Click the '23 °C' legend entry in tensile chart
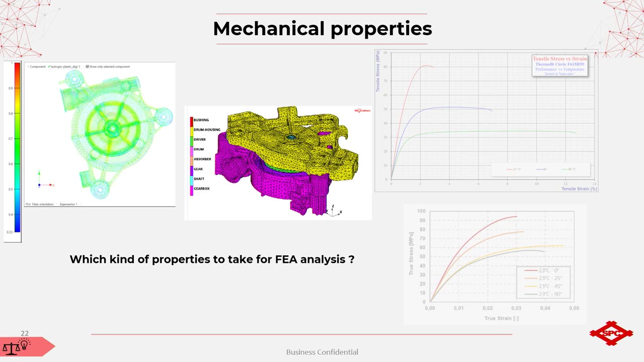This screenshot has width=644, height=362. [514, 169]
